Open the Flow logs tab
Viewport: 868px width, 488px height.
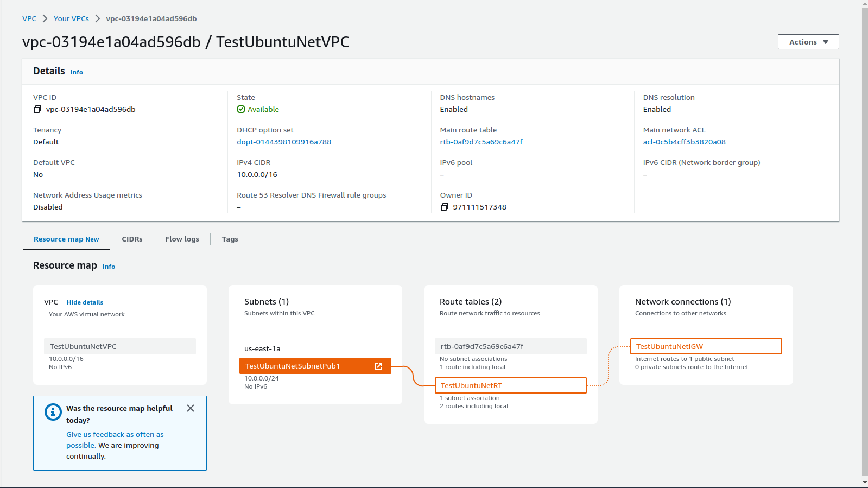[182, 239]
